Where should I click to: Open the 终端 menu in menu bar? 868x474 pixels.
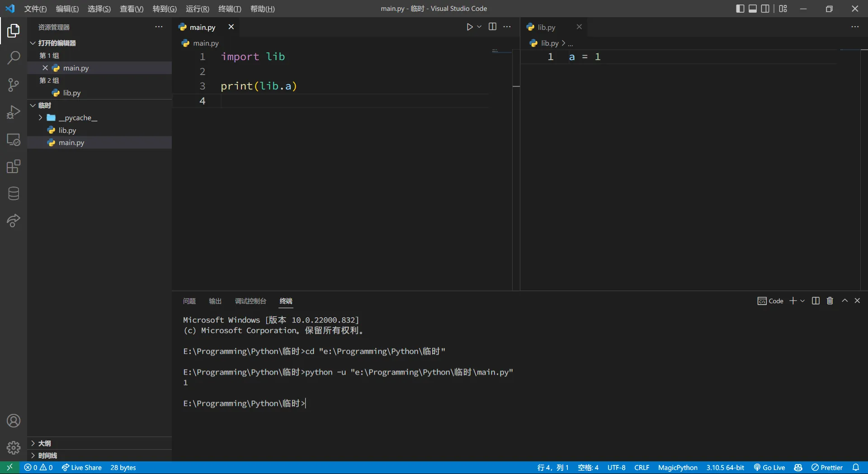point(230,9)
